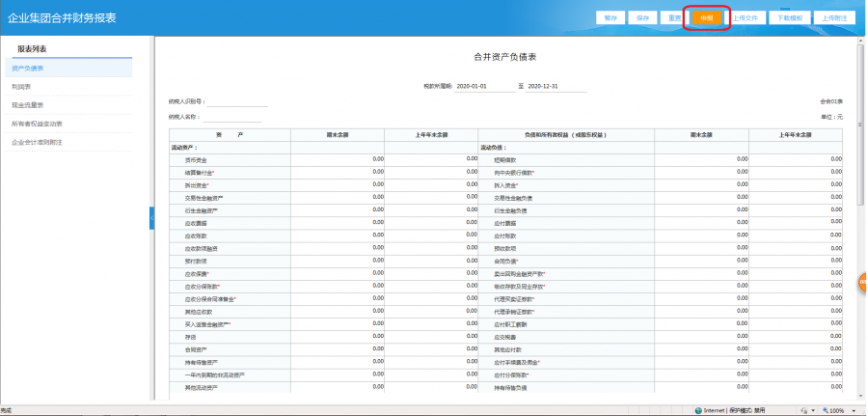Click the 重置 button
This screenshot has width=868, height=416.
[x=674, y=17]
